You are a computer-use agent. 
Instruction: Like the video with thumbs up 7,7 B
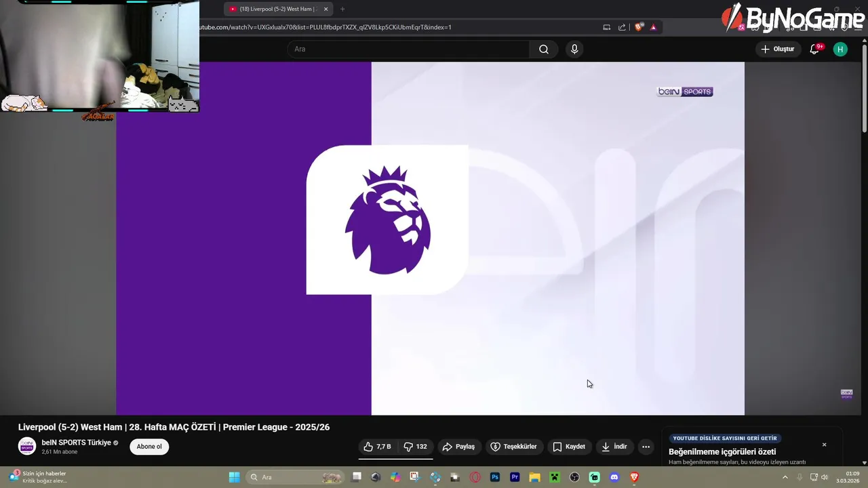tap(377, 447)
